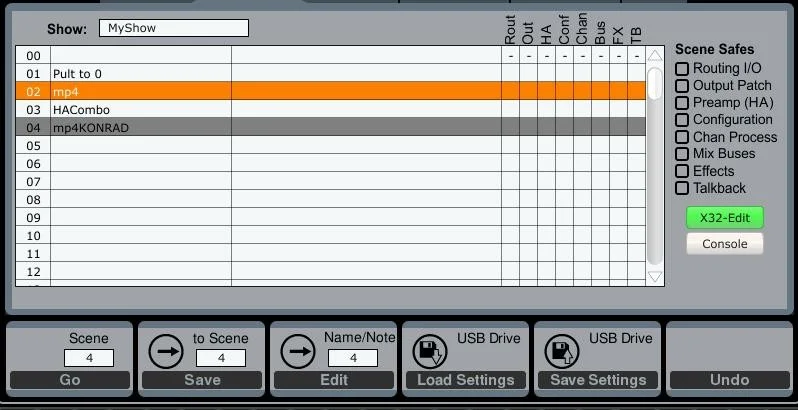Viewport: 798px width, 410px height.
Task: Click the Show name field MyShow
Action: [174, 28]
